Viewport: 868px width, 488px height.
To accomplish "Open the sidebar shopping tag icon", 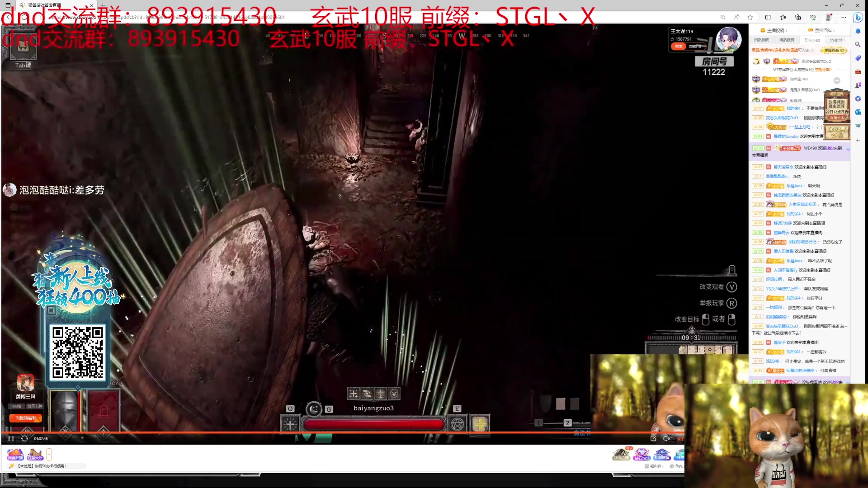I will coord(858,58).
